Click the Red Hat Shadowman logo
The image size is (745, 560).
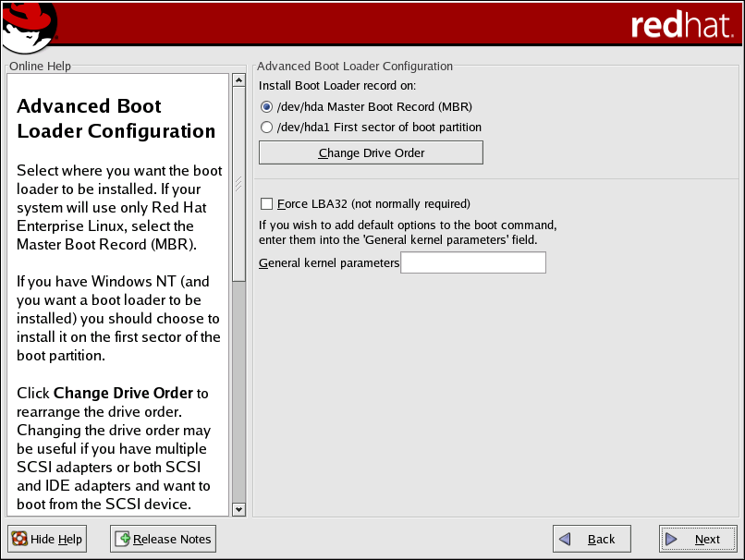pos(30,27)
